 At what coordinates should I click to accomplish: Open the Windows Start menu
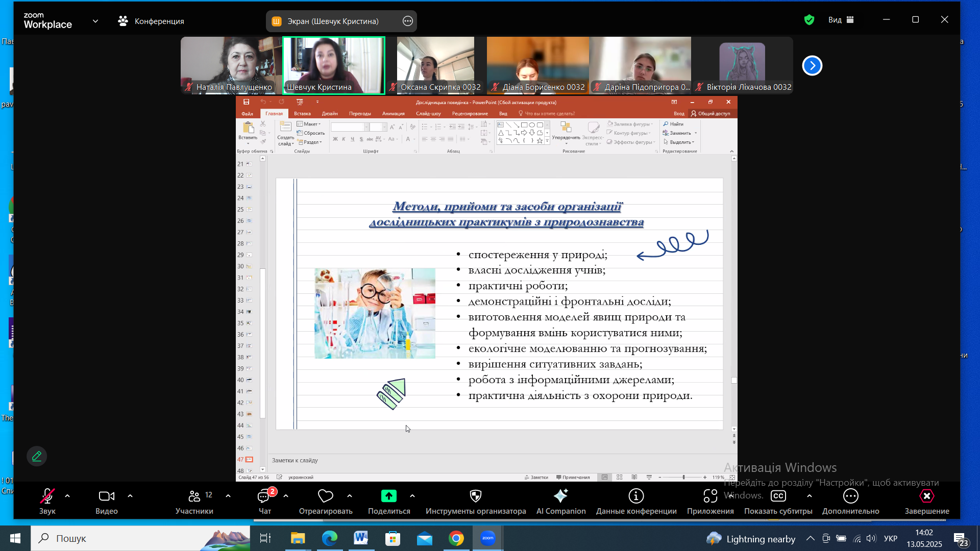click(x=15, y=538)
